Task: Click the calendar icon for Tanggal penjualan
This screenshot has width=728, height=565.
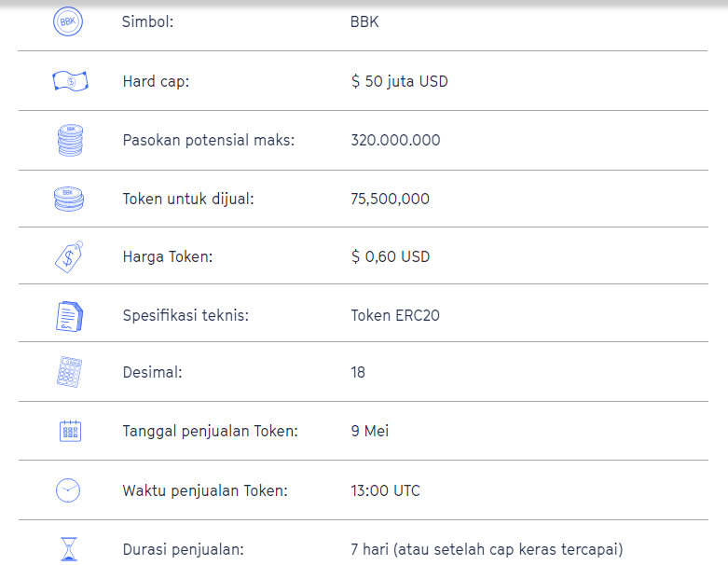Action: (x=69, y=431)
